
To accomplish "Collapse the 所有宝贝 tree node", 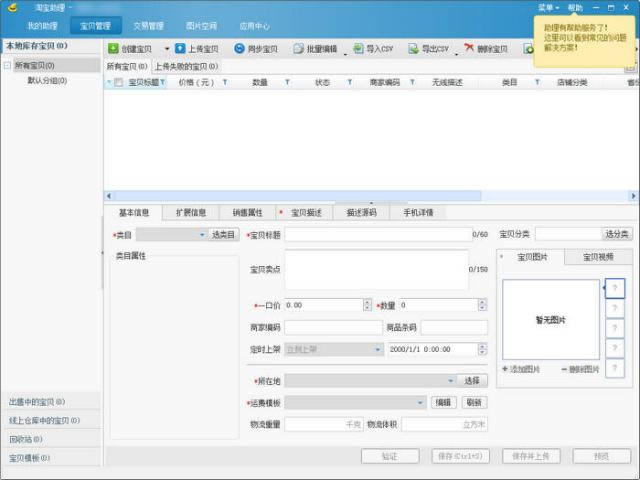I will coord(8,66).
